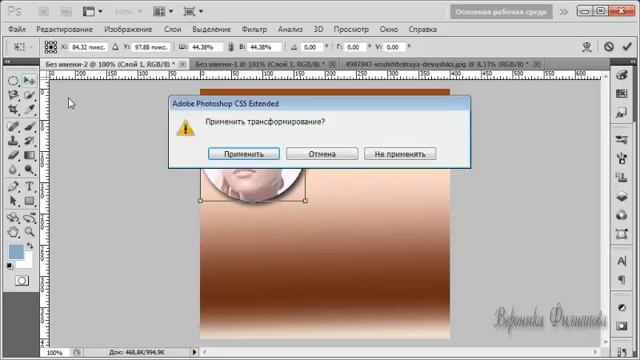Switch to warp mode icon
Screen dimensions: 640x360
click(587, 47)
